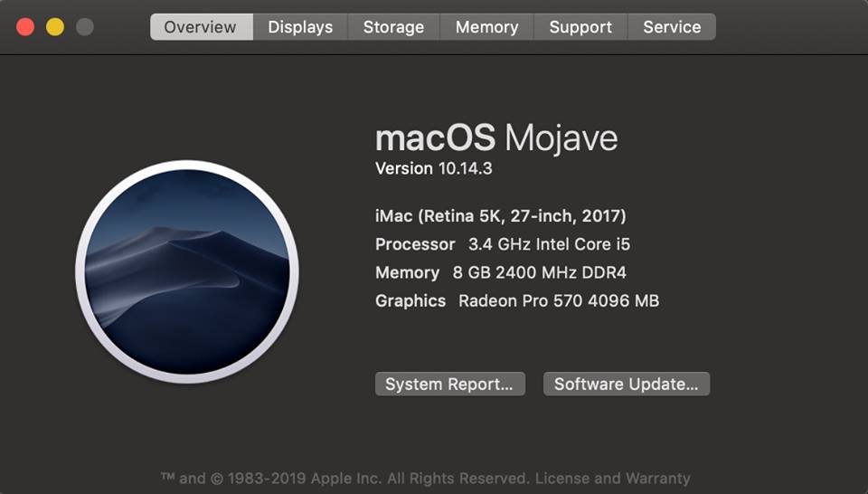Minimize window with the yellow button
Image resolution: width=868 pixels, height=494 pixels.
[55, 26]
